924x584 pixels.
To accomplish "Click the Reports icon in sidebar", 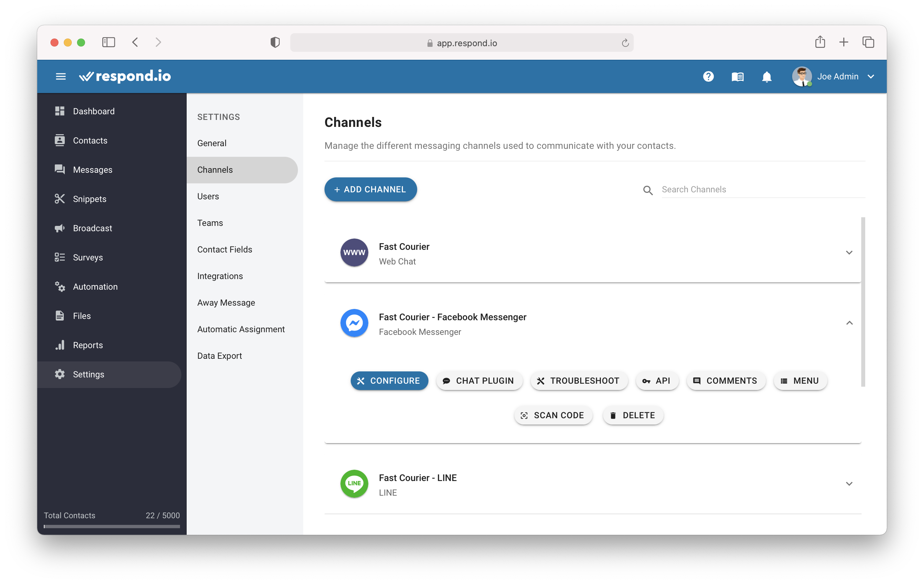I will (x=60, y=345).
